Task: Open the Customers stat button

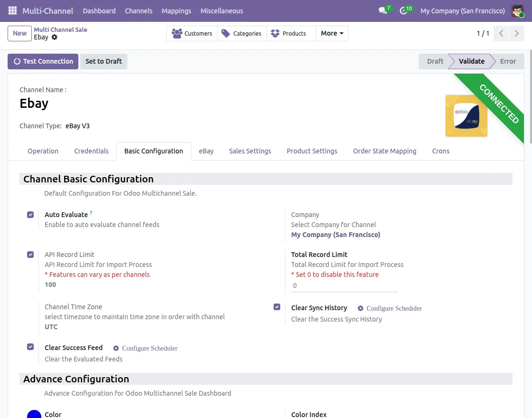Action: point(192,33)
